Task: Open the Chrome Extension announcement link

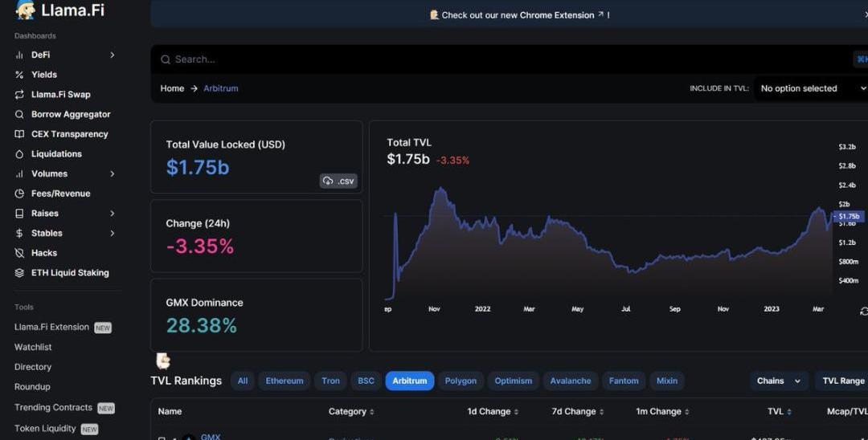Action: (x=520, y=15)
